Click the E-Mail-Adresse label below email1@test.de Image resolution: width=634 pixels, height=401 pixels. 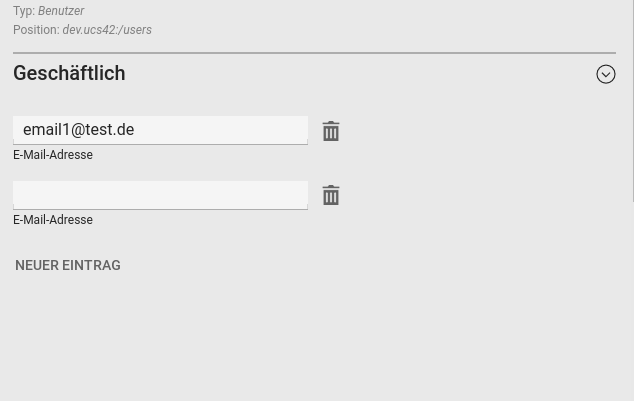click(x=53, y=155)
